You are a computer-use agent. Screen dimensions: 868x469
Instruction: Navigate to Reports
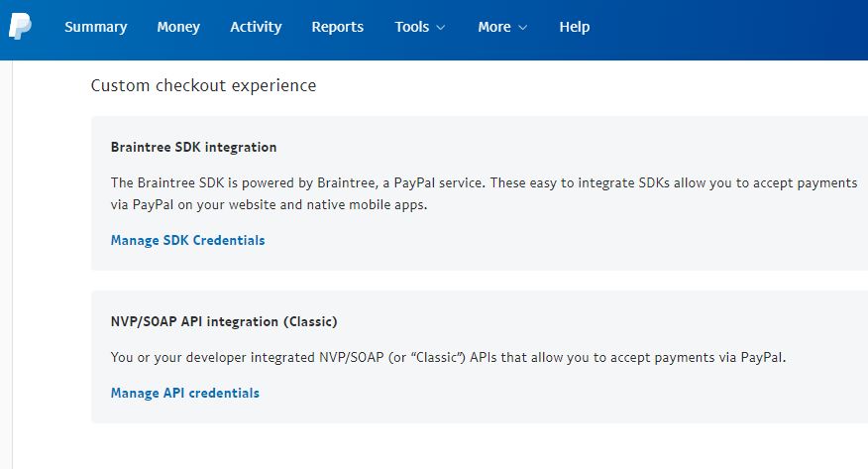pyautogui.click(x=338, y=27)
